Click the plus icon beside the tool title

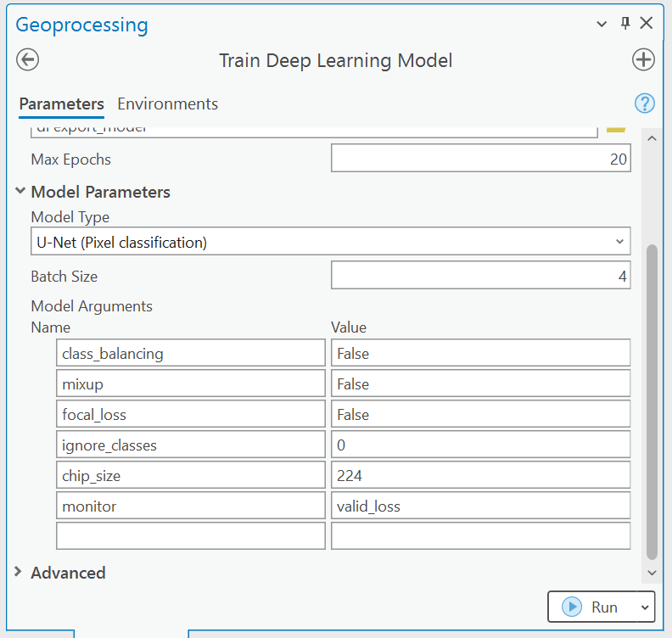[x=643, y=60]
